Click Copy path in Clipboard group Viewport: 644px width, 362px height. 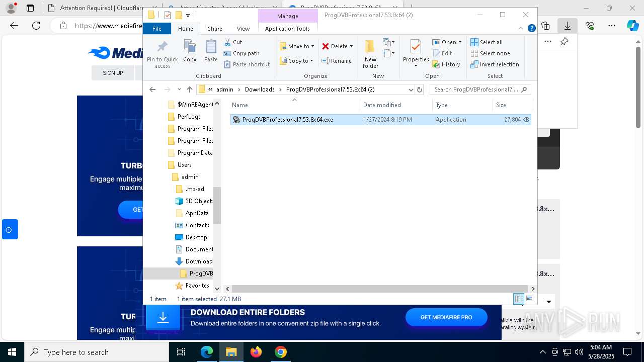click(x=242, y=53)
